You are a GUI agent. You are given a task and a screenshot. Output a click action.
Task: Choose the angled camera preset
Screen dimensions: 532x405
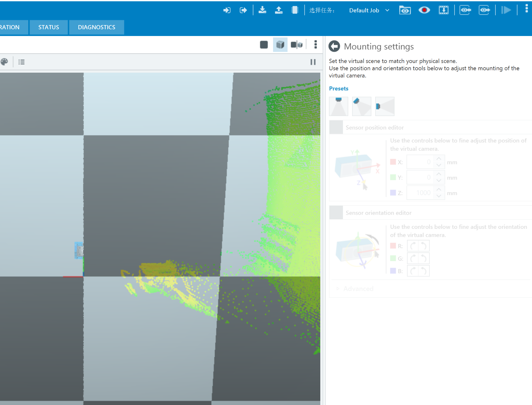click(362, 106)
